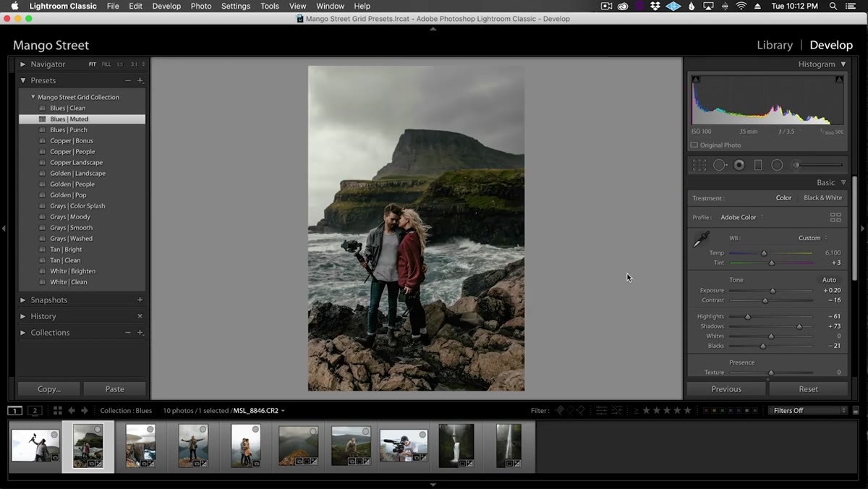
Task: Choose Black & White treatment
Action: (822, 197)
